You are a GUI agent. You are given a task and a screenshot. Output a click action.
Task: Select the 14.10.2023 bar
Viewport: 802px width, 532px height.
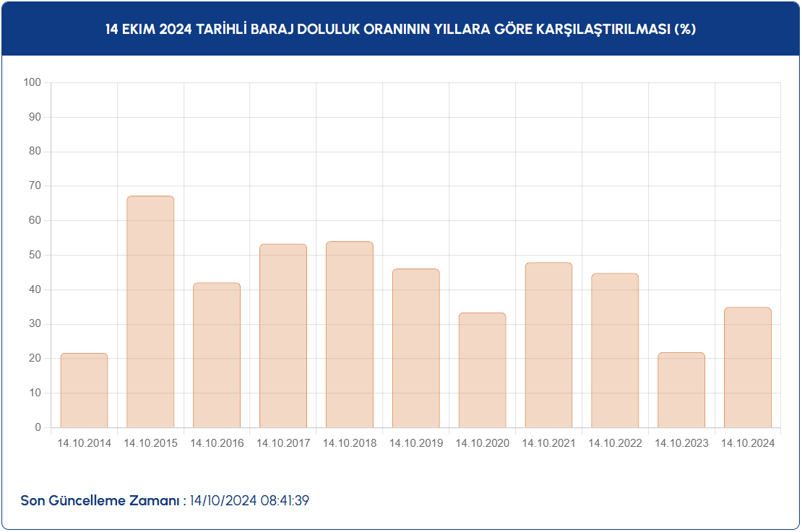681,390
